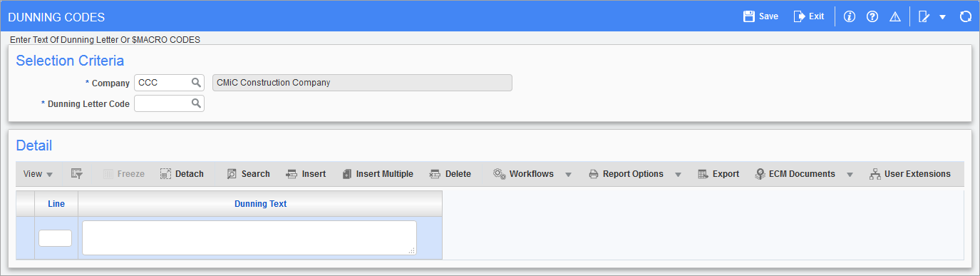The image size is (980, 276).
Task: Click the Export toolbar button
Action: pos(718,174)
